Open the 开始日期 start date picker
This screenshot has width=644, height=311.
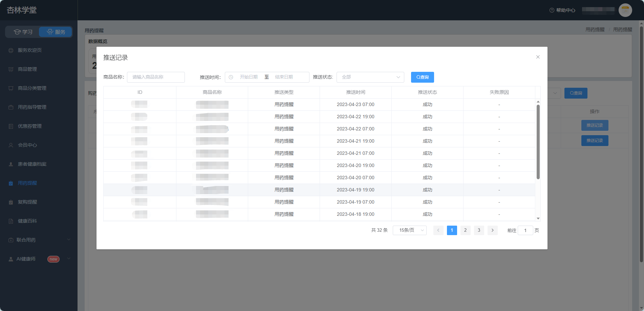tap(249, 77)
